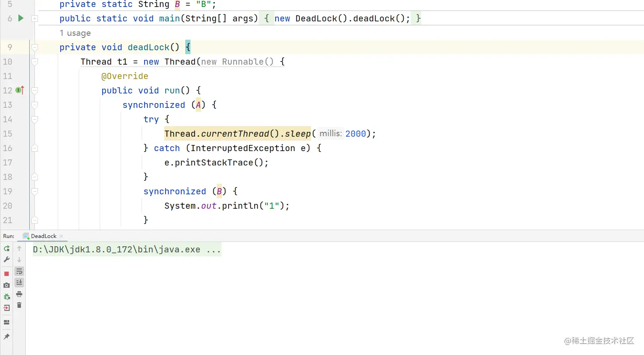Click the 2000 sleep value
The image size is (644, 355).
pos(356,134)
